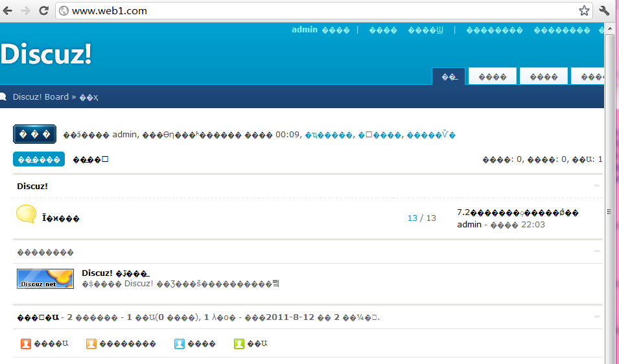Open the Chrome wrench menu
Screen dimensions: 619x364
[604, 10]
